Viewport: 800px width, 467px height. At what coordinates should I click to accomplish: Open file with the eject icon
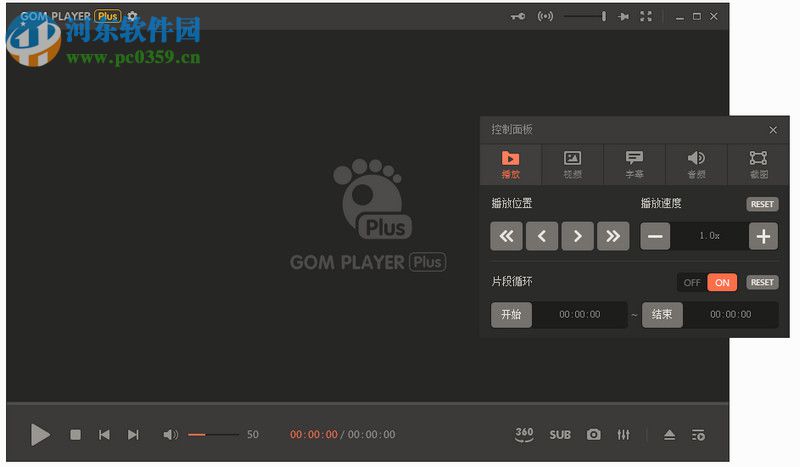point(669,435)
